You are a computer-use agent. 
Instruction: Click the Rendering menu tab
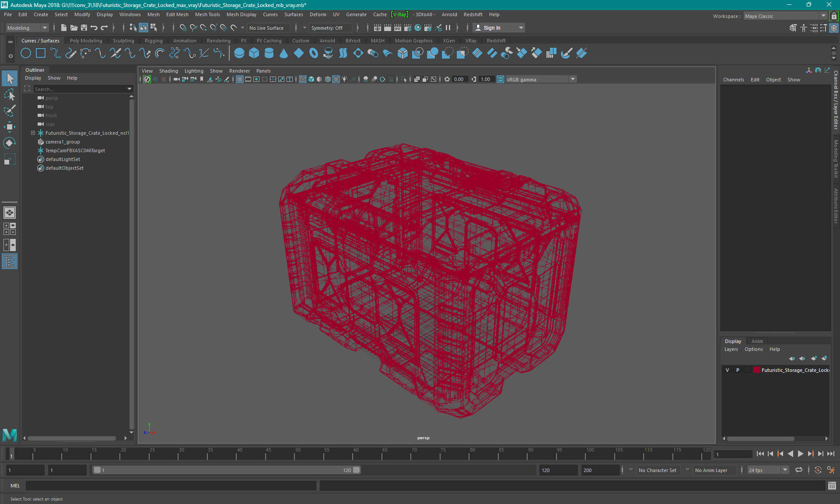coord(218,40)
